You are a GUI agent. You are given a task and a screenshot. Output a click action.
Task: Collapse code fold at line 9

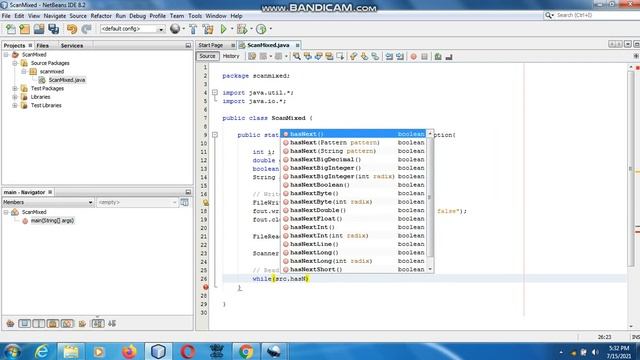[x=215, y=135]
